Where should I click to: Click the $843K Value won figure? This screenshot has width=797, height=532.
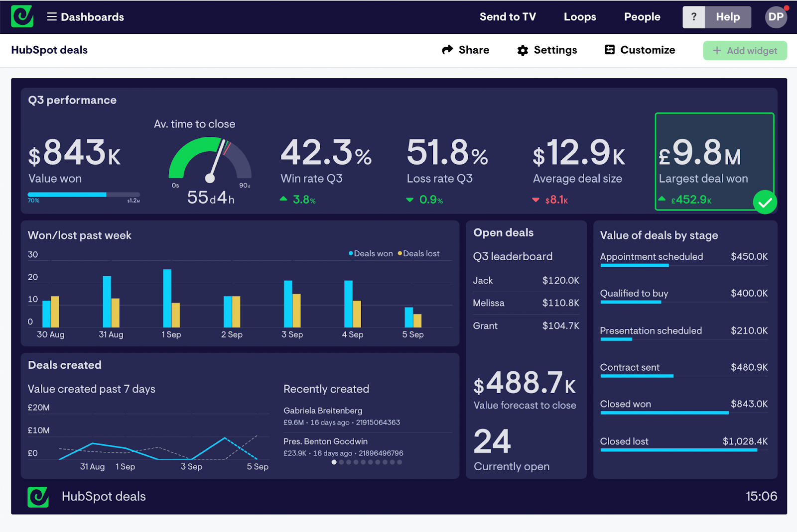[x=75, y=152]
